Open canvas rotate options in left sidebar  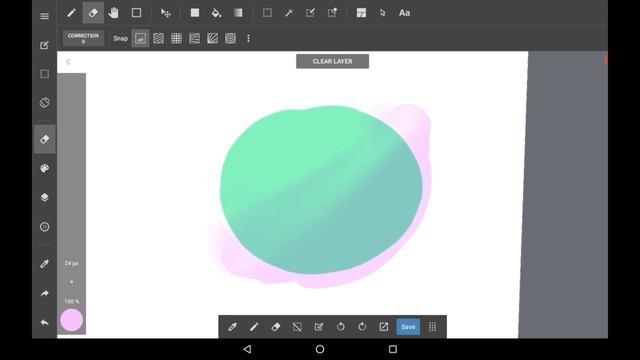pos(44,102)
